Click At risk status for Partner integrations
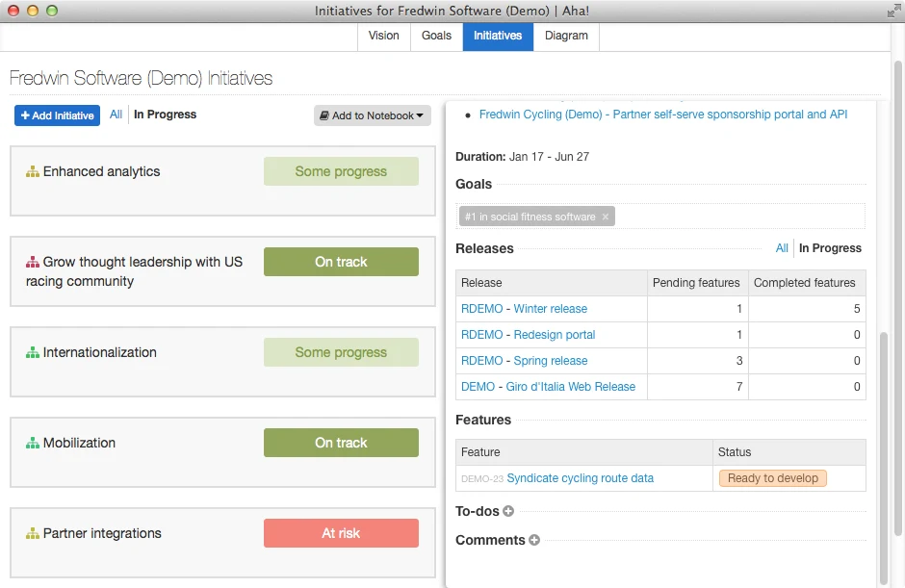The image size is (905, 588). tap(341, 533)
